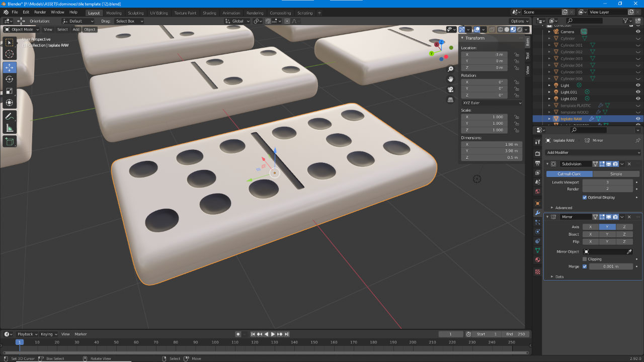Viewport: 644px width, 362px height.
Task: Show the Cylinder.003 object via eye icon
Action: [638, 58]
